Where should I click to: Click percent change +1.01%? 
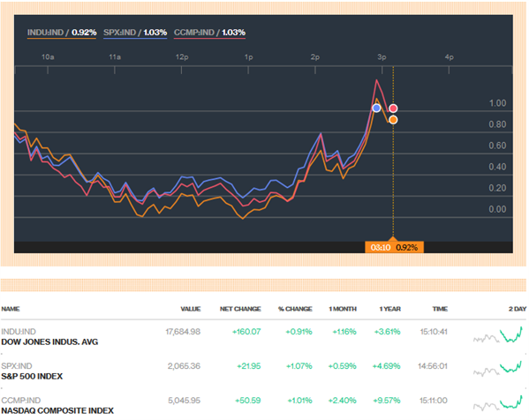tap(299, 401)
